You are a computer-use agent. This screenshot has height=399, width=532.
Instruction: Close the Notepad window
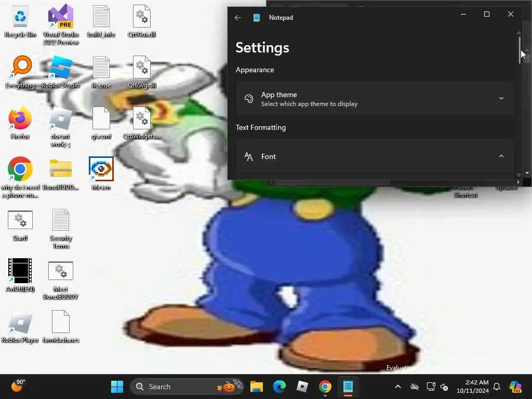[510, 14]
